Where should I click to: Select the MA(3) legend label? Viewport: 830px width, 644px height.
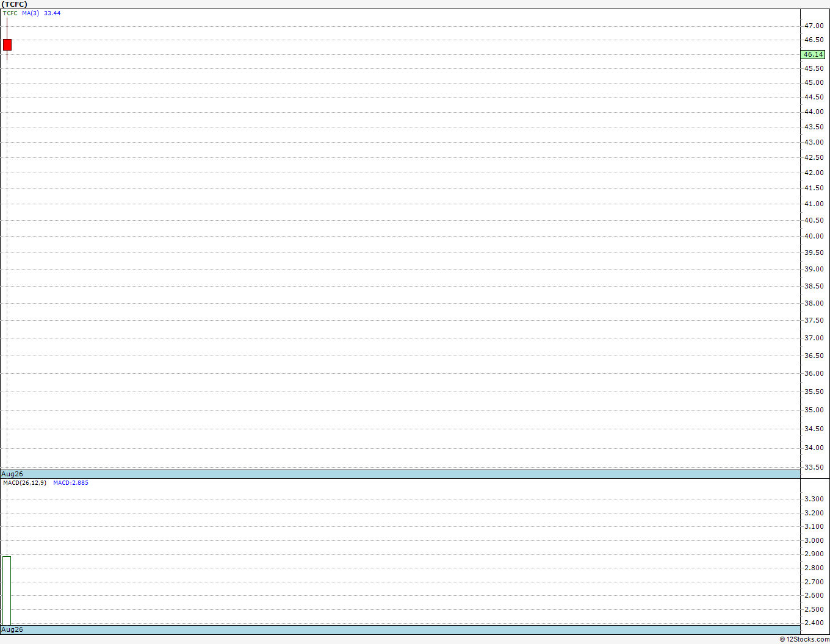tap(31, 13)
